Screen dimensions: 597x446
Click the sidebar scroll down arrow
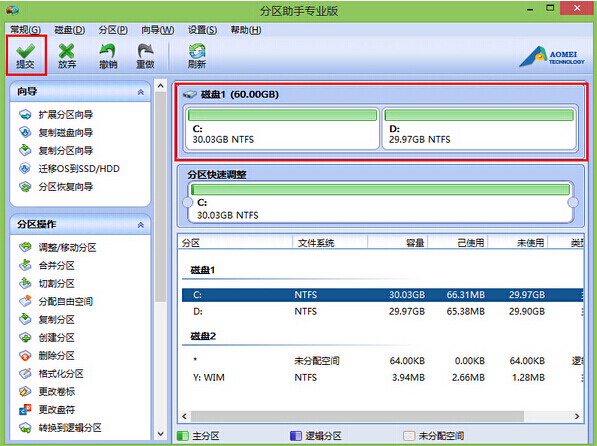click(x=161, y=434)
